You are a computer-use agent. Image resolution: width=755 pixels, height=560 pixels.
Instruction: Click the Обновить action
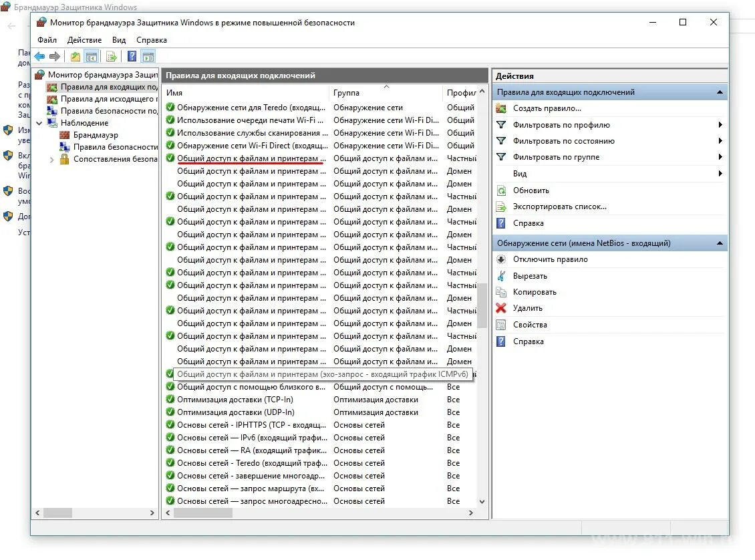531,190
